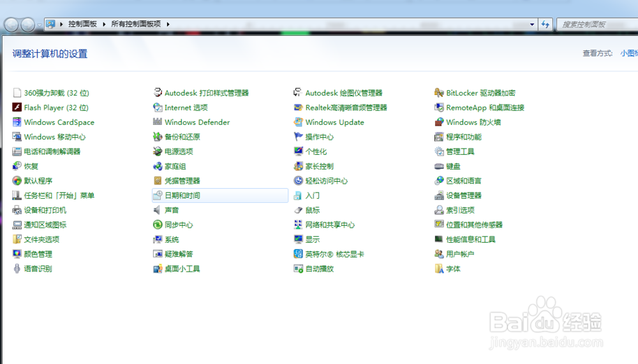Screen dimensions: 638x364
Task: Open the 同步中心 icon
Action: [158, 224]
